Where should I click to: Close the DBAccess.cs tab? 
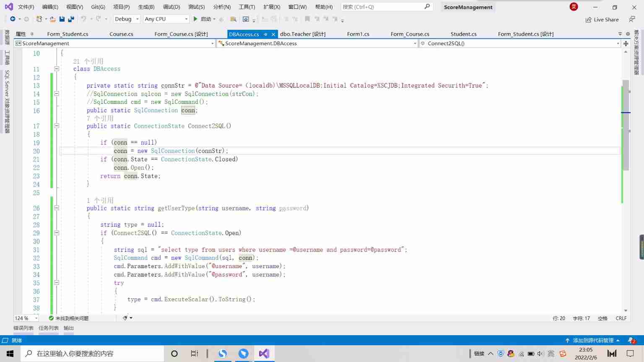[273, 34]
